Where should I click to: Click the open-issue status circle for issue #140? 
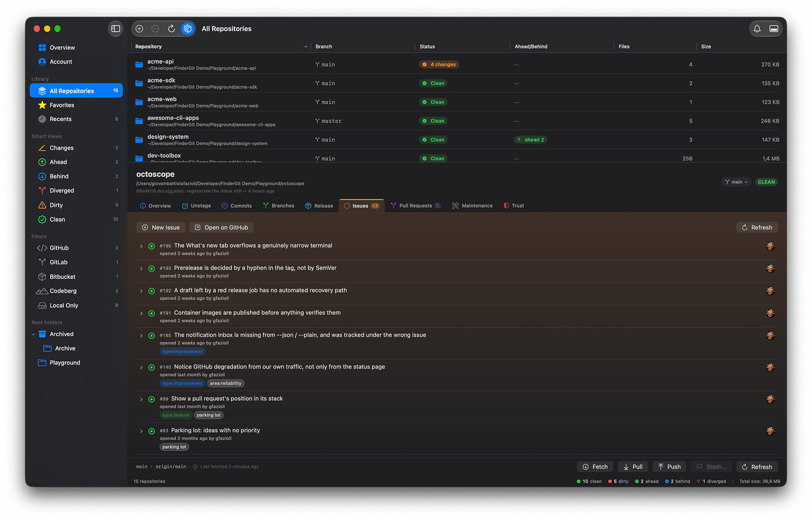point(151,367)
